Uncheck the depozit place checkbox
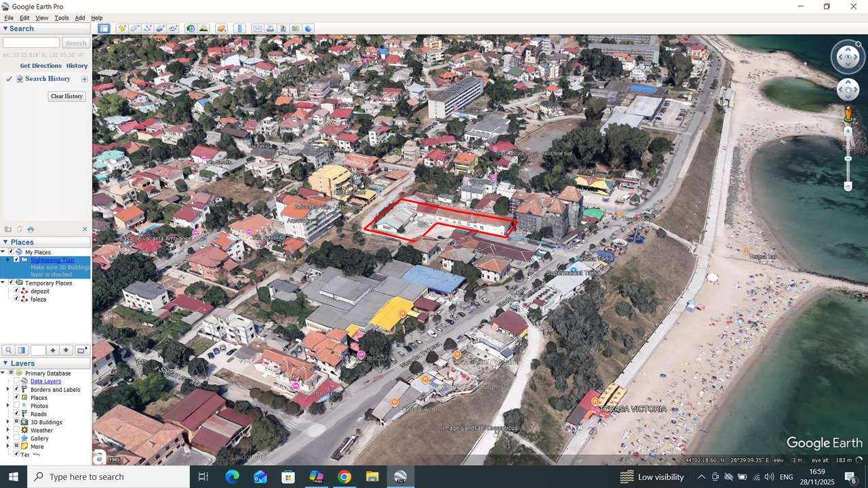The height and width of the screenshot is (488, 868). [16, 291]
